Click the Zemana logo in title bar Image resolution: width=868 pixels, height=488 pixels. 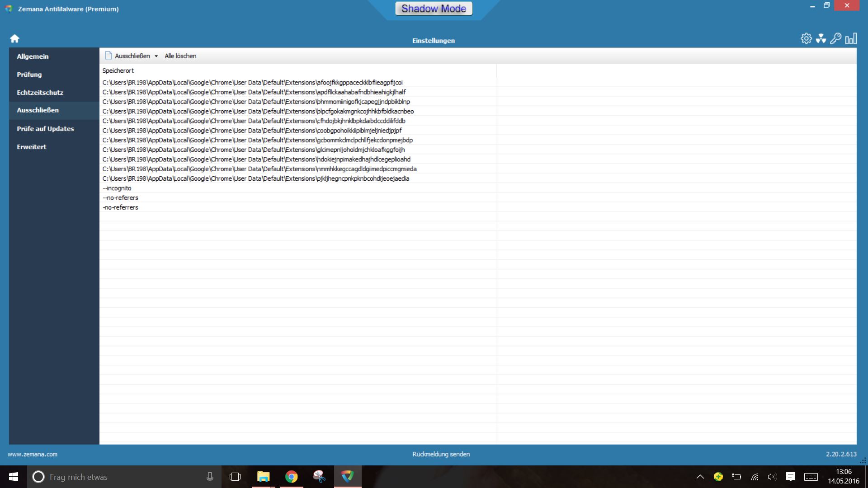click(x=9, y=9)
